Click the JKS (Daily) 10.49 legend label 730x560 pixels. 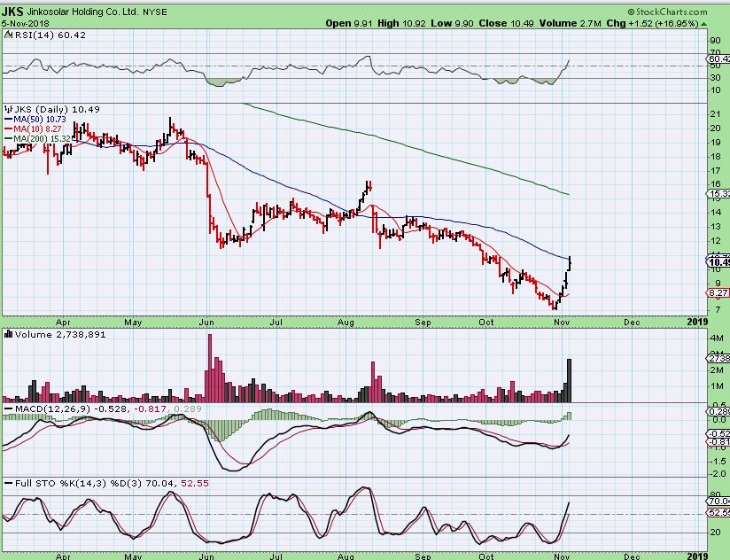[58, 109]
